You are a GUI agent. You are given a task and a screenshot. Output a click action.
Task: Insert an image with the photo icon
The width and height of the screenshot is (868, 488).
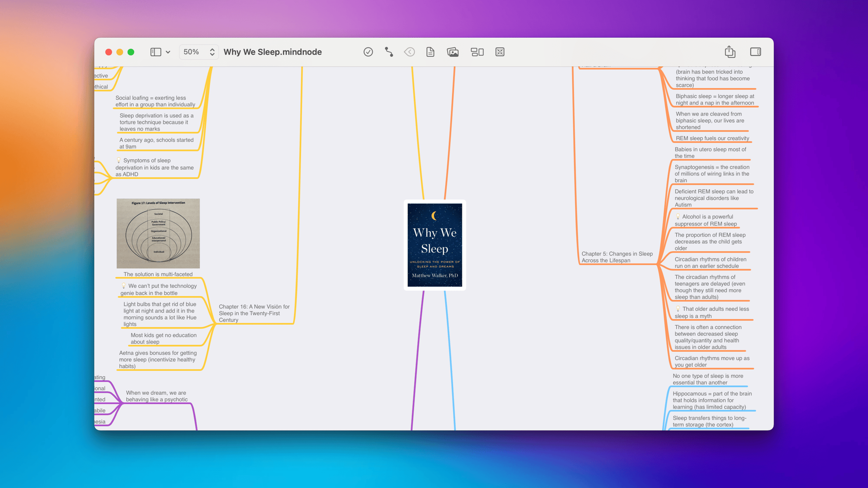tap(453, 52)
